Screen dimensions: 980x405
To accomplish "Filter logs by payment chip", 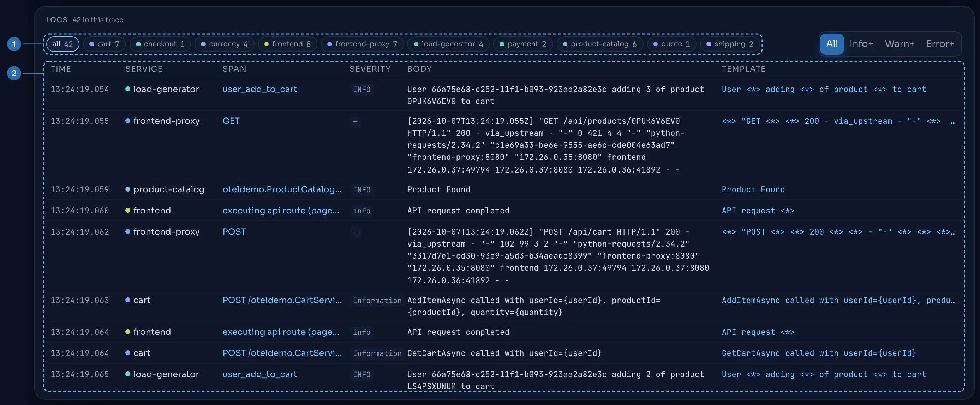I will click(x=523, y=44).
